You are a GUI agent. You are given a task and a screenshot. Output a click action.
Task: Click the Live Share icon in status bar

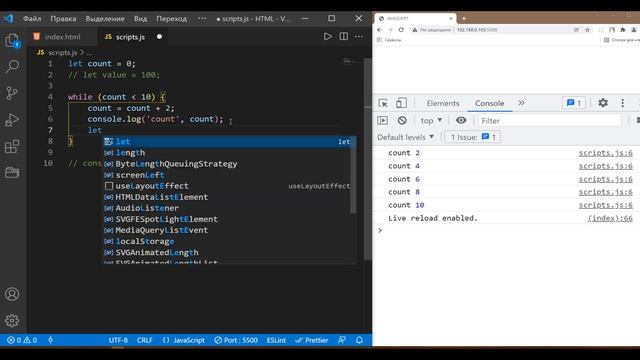(x=51, y=340)
